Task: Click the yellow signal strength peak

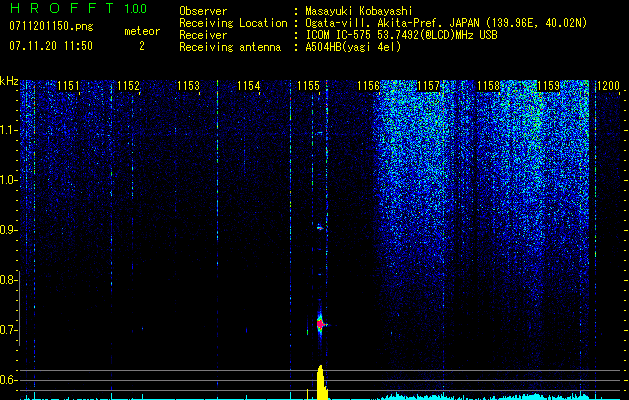Action: 321,382
